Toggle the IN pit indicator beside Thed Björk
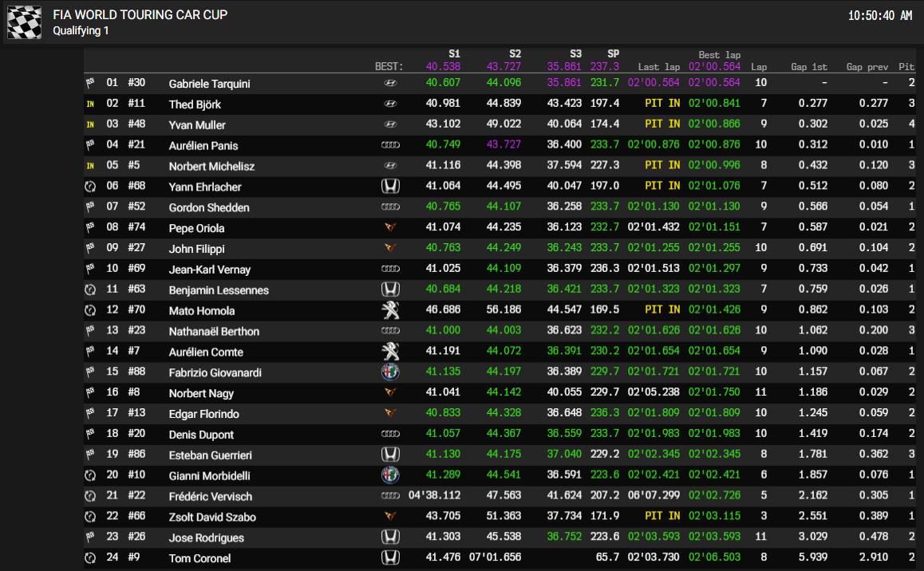924x571 pixels. click(89, 103)
